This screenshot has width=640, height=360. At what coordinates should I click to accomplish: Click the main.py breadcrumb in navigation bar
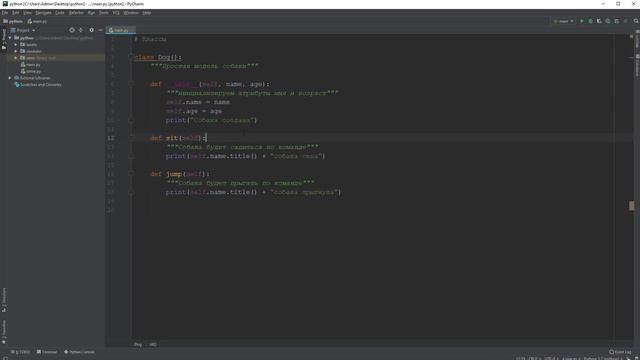coord(37,21)
